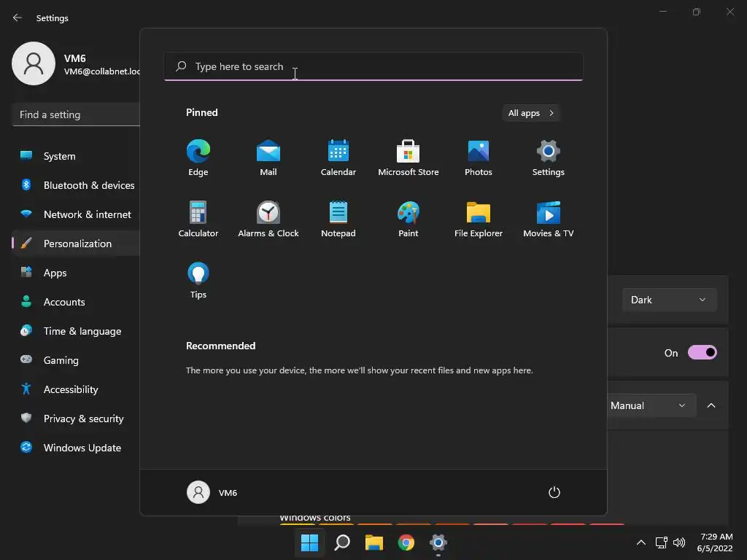Open the Calendar pinned app
747x560 pixels.
[x=338, y=157]
